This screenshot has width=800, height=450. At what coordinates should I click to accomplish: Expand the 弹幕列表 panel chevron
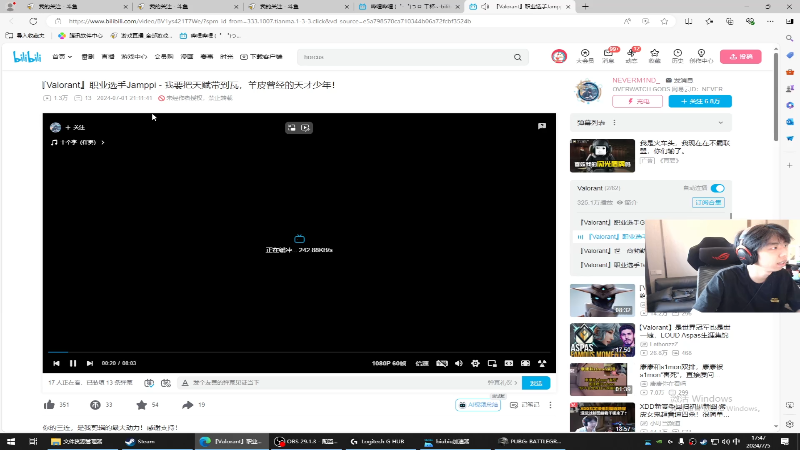[x=720, y=122]
